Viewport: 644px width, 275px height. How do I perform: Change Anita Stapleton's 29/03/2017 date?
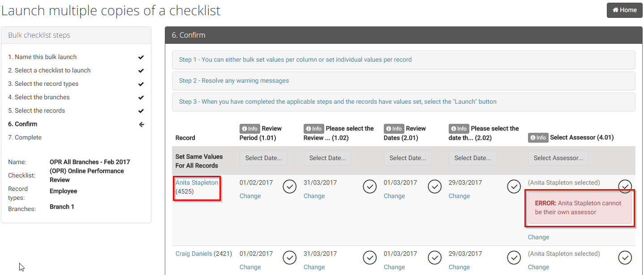tap(459, 196)
